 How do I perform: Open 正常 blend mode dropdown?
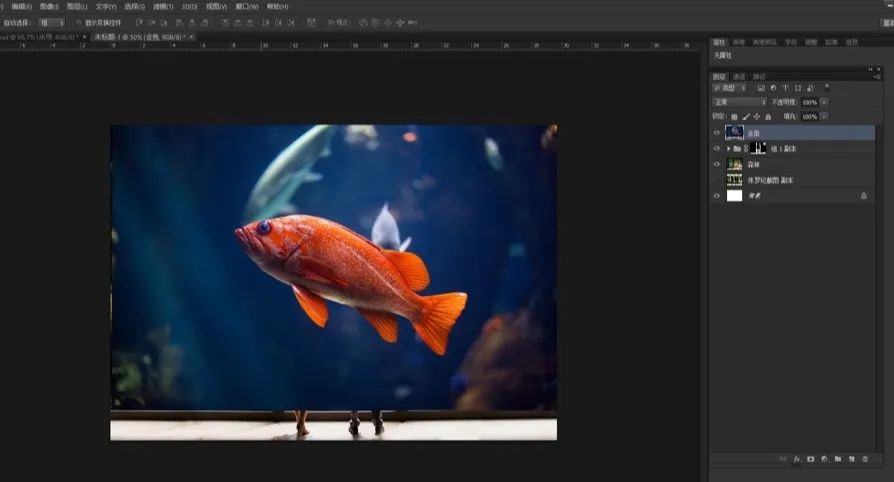pos(739,102)
